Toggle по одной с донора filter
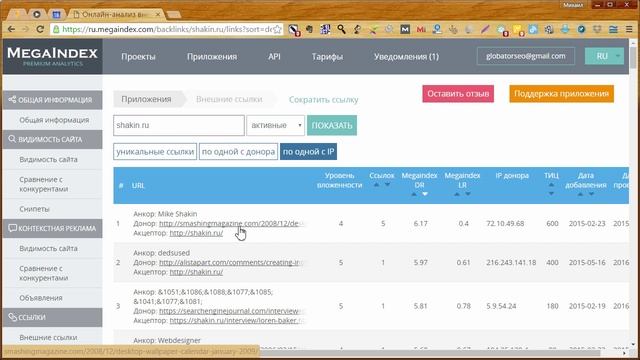This screenshot has height=360, width=640. [x=238, y=151]
